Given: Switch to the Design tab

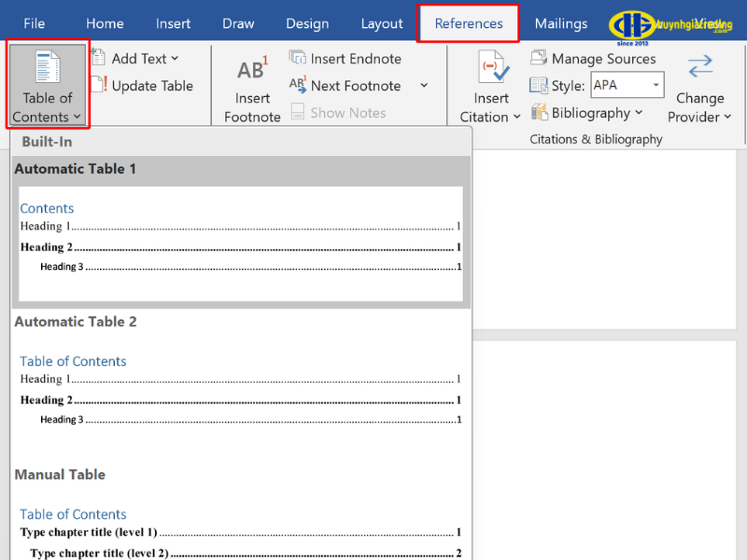Looking at the screenshot, I should (307, 23).
